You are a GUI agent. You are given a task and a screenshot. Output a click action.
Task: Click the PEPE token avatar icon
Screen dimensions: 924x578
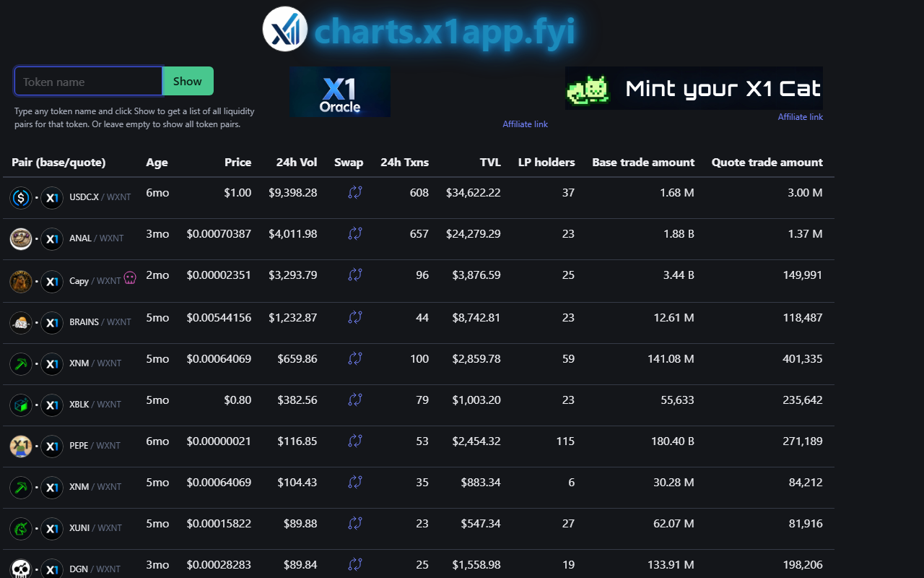click(21, 446)
